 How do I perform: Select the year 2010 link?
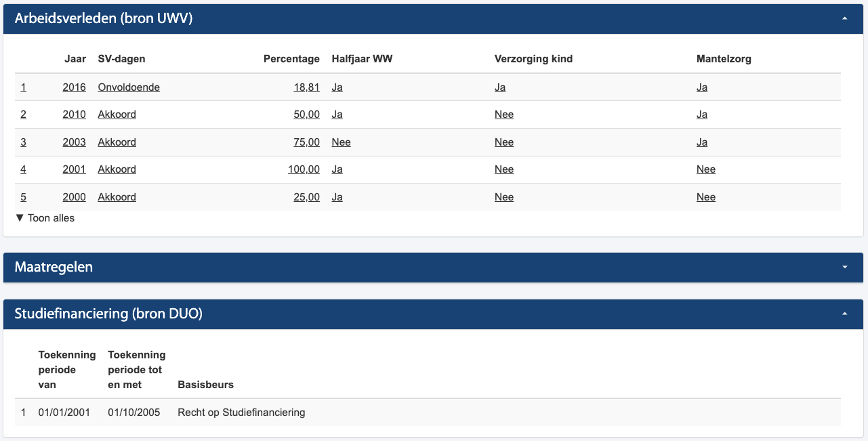coord(74,114)
